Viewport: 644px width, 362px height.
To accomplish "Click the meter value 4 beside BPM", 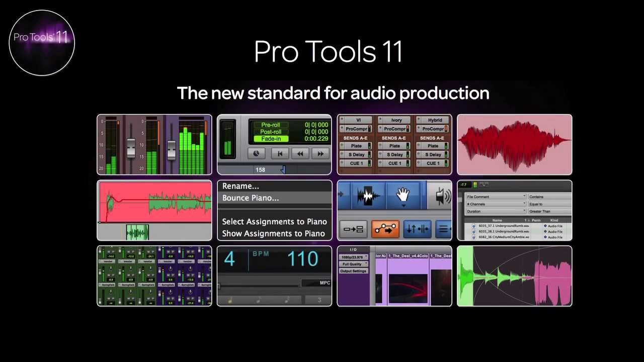I will pyautogui.click(x=229, y=259).
